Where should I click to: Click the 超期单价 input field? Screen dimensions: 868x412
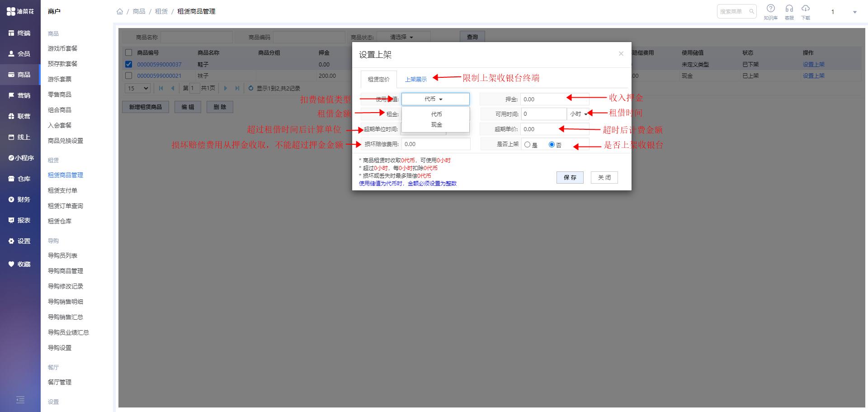point(555,129)
